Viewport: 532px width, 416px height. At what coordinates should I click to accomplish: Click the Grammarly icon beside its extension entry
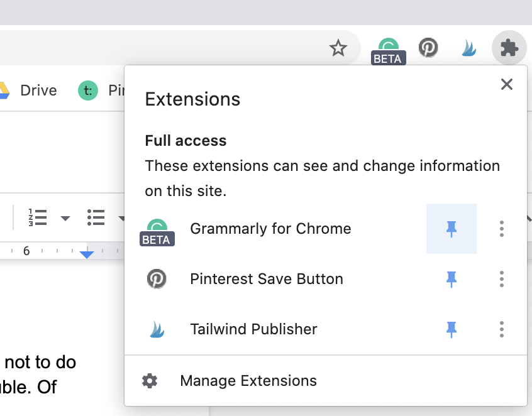coord(157,228)
